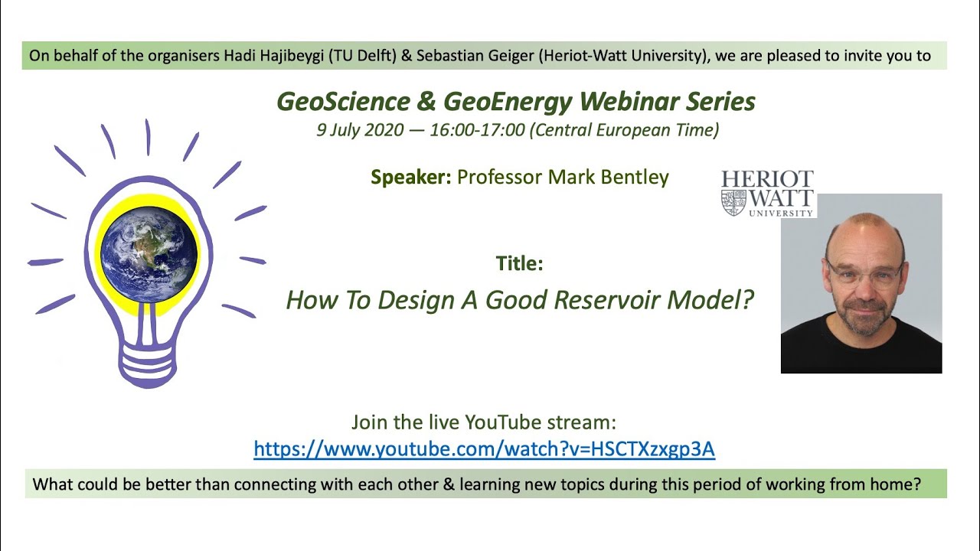Click 'How To Design A Good Reservoir Model?'
Viewport: 980px width, 551px height.
click(x=520, y=300)
